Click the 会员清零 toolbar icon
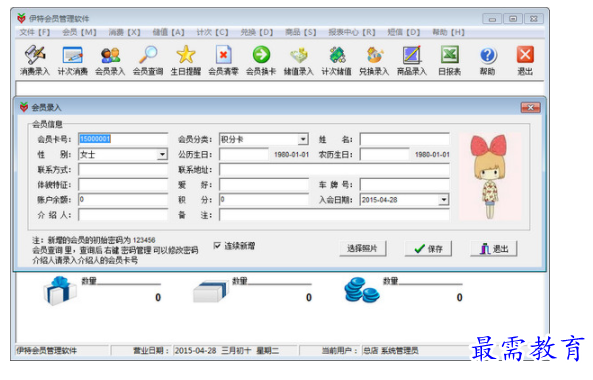The height and width of the screenshot is (380, 593). [223, 60]
